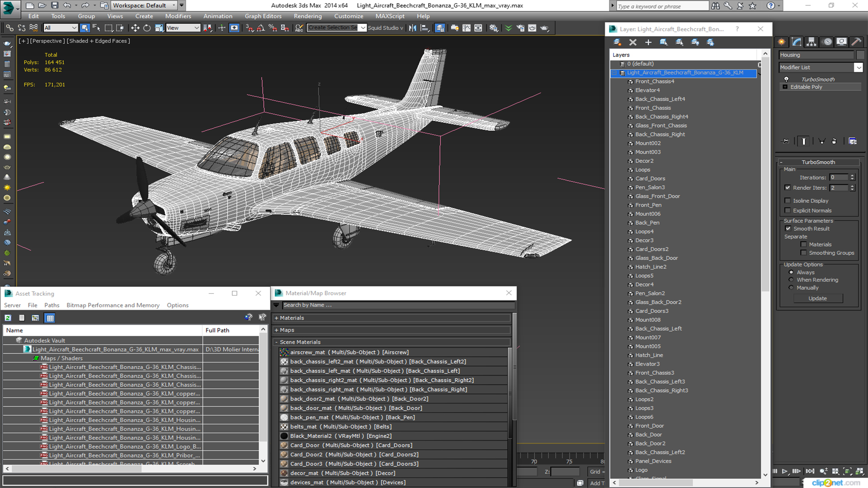The image size is (868, 488).
Task: Toggle TurboSmooth modifier lightbulb
Action: (786, 79)
